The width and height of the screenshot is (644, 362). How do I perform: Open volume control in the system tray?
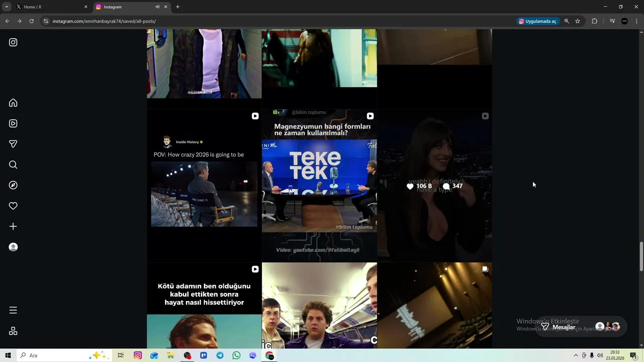[600, 355]
